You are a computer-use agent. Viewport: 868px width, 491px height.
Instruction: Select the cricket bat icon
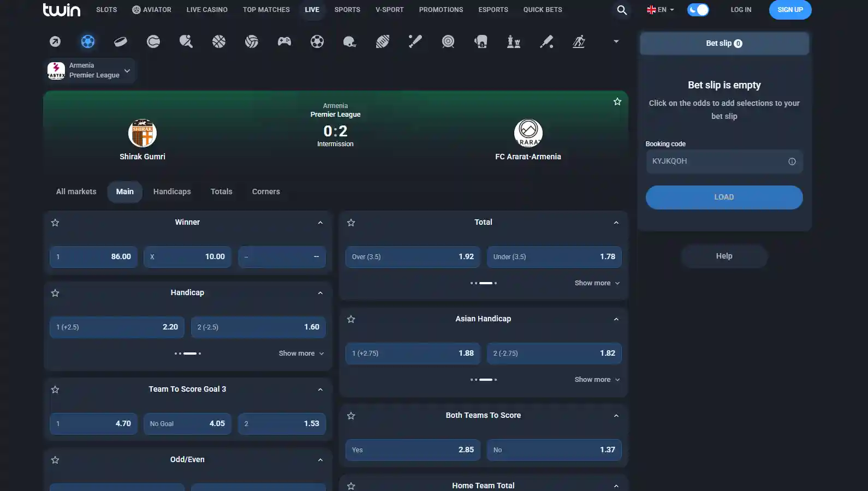[x=546, y=41]
